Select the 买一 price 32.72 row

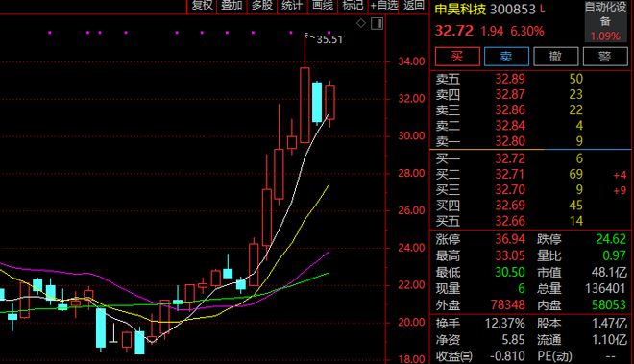[530, 158]
